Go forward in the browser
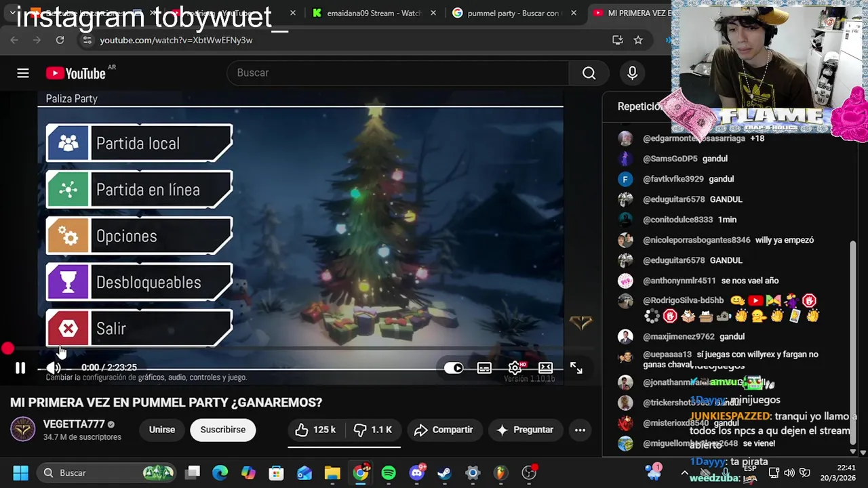868x488 pixels. tap(37, 40)
